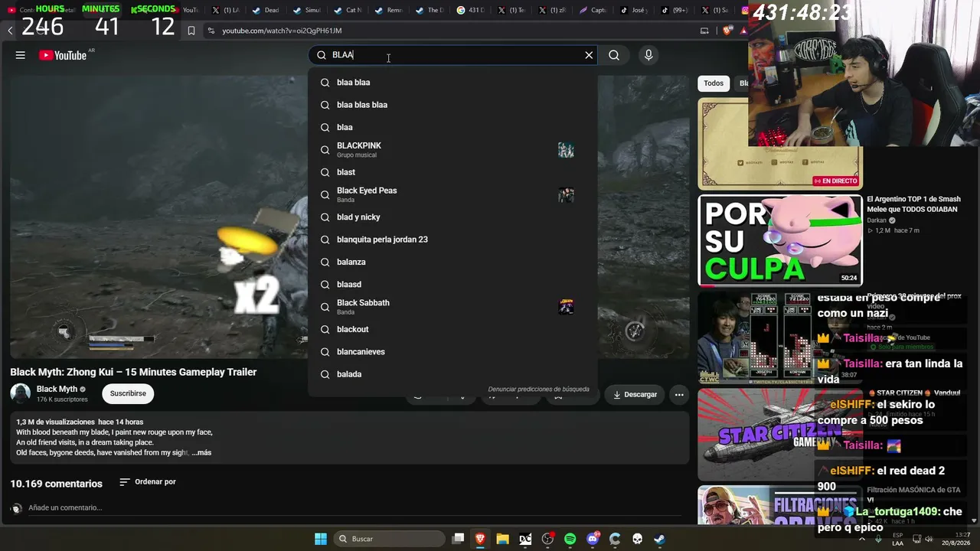The width and height of the screenshot is (980, 551).
Task: Pick the 'blad y nicky' suggestion
Action: (452, 217)
